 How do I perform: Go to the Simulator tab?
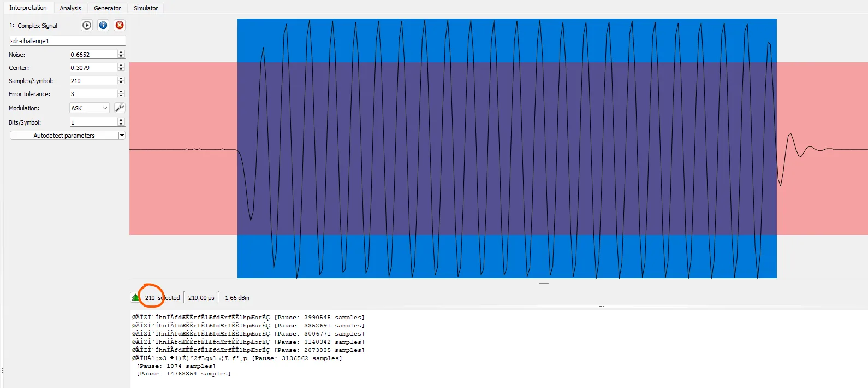(146, 8)
